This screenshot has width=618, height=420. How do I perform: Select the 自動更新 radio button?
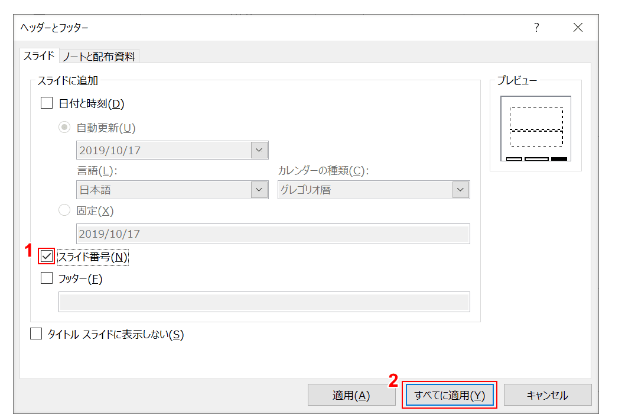pos(66,127)
